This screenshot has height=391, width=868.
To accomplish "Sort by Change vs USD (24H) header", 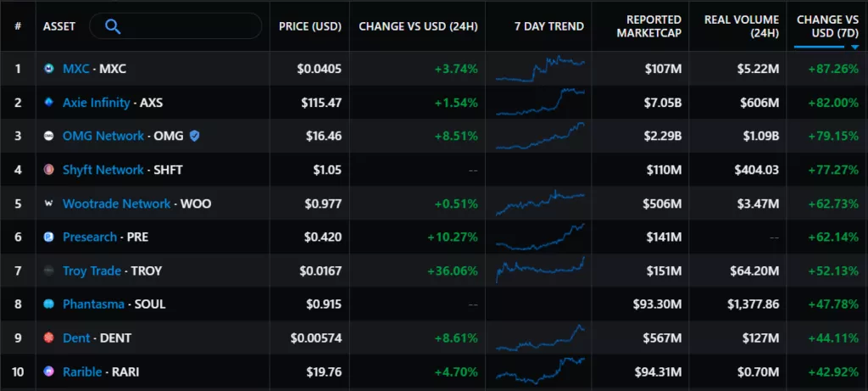I will coord(418,26).
